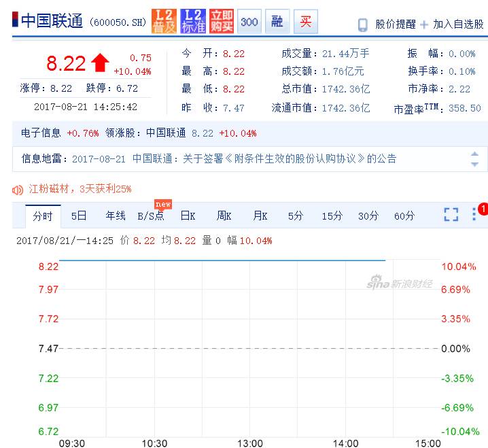The height and width of the screenshot is (448, 488).
Task: Click the 买 buy tag
Action: 306,22
